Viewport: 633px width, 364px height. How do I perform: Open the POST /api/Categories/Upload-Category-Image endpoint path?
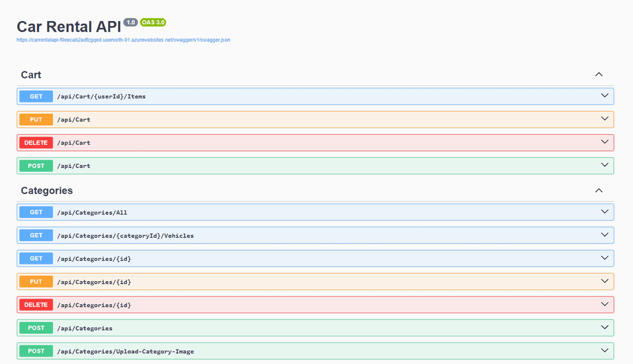125,351
